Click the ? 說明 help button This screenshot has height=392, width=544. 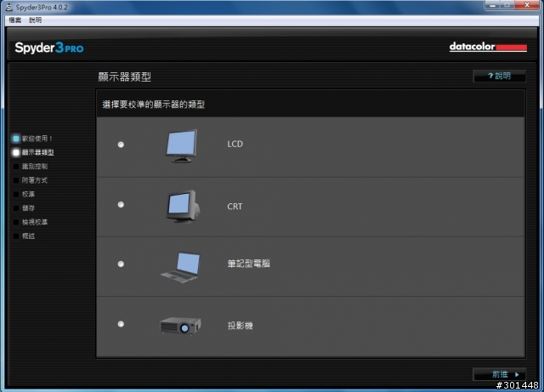(x=499, y=76)
